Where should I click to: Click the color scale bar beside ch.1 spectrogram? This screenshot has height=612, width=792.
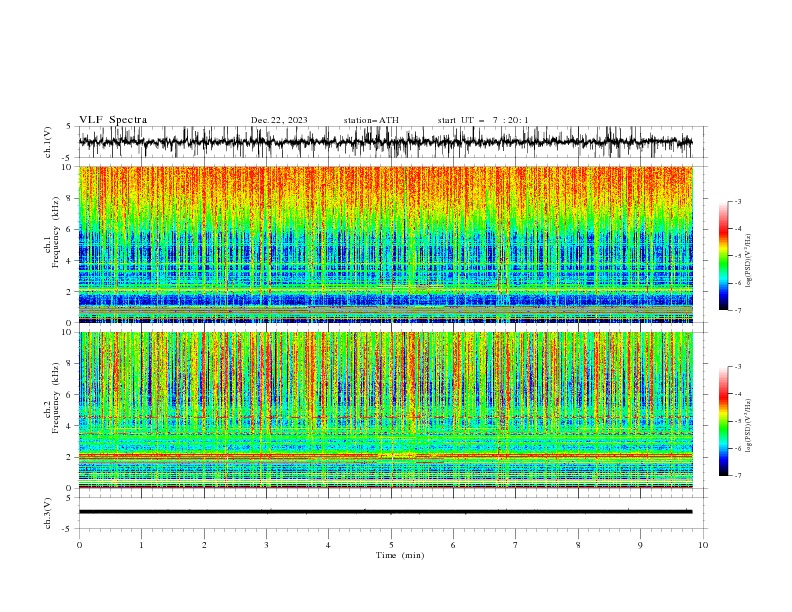[x=723, y=256]
